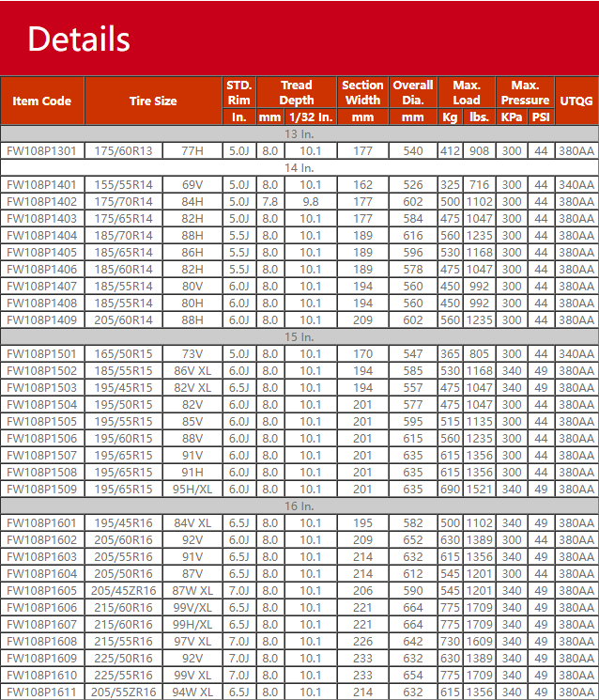599x700 pixels.
Task: Open item code FW108P1605
Action: 42,590
